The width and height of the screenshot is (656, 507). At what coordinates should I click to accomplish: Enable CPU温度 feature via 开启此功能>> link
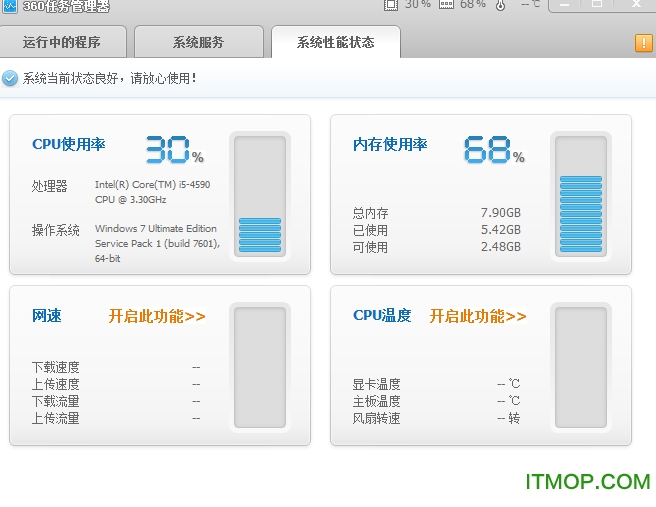pyautogui.click(x=478, y=316)
